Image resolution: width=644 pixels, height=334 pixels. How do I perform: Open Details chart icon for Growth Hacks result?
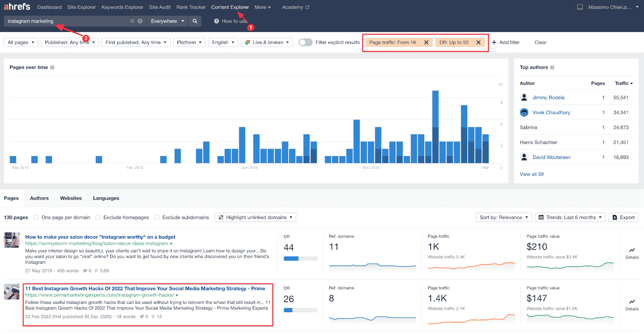[x=632, y=301]
